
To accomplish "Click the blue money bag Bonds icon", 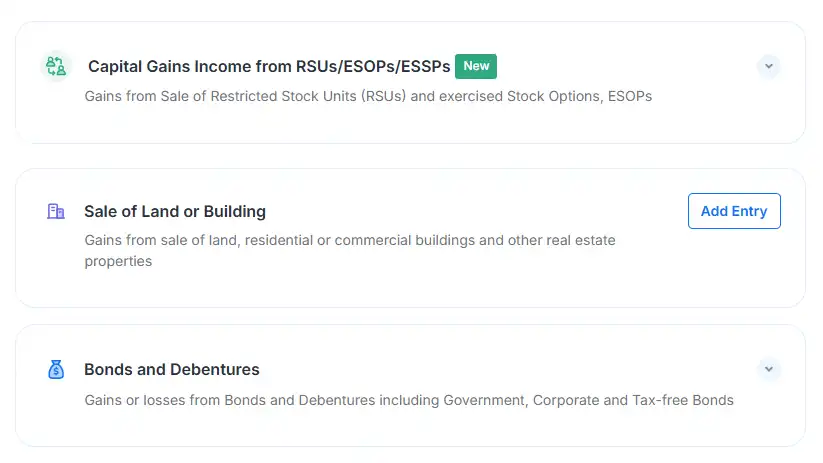I will click(56, 370).
